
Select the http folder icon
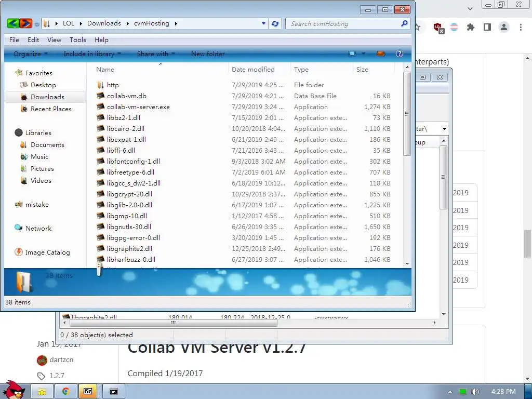[x=100, y=85]
